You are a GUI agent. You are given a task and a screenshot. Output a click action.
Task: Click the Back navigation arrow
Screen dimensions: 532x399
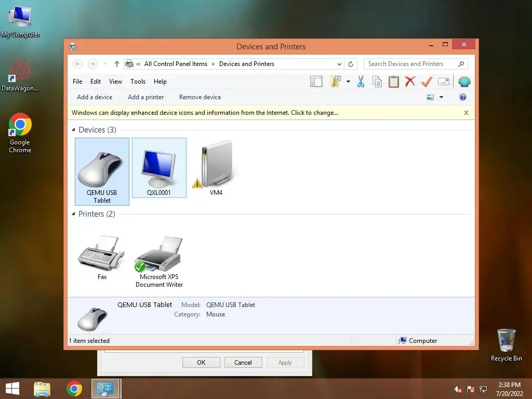pos(78,64)
